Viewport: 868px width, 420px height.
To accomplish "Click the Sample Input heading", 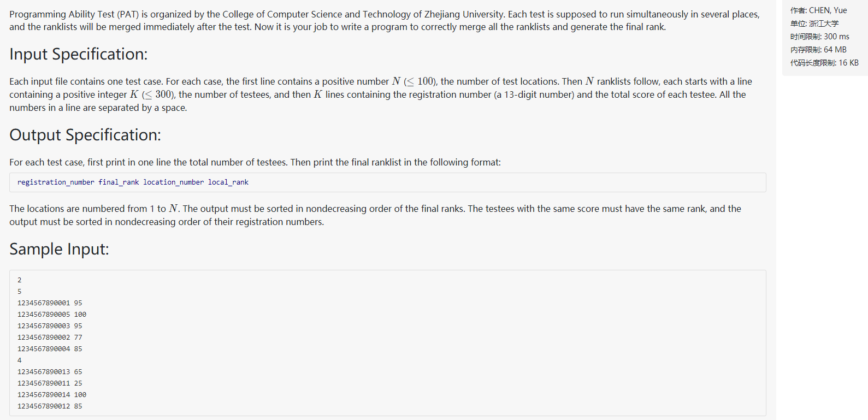I will click(59, 249).
